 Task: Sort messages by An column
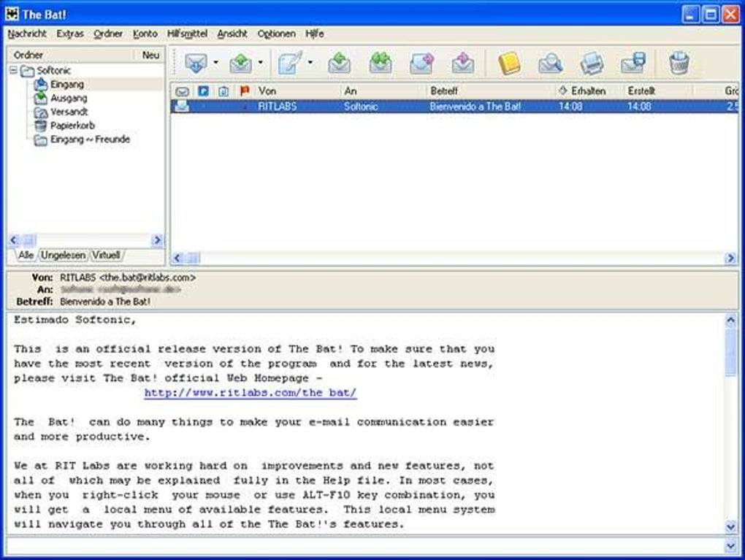(x=383, y=91)
